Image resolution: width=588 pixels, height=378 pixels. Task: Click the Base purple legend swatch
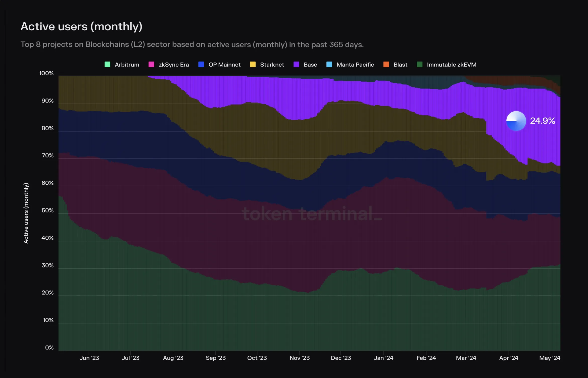pyautogui.click(x=296, y=65)
